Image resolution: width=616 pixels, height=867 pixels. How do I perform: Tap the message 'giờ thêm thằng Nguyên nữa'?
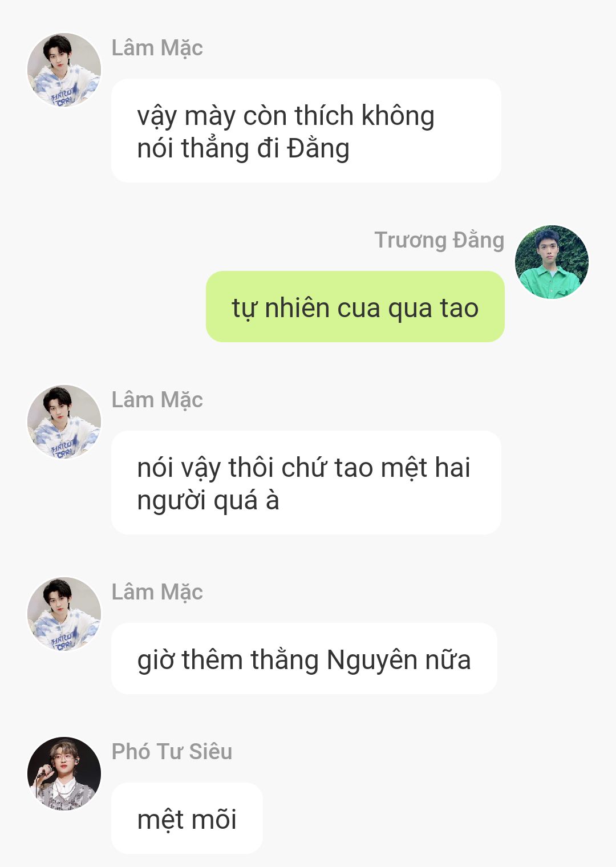tap(304, 659)
